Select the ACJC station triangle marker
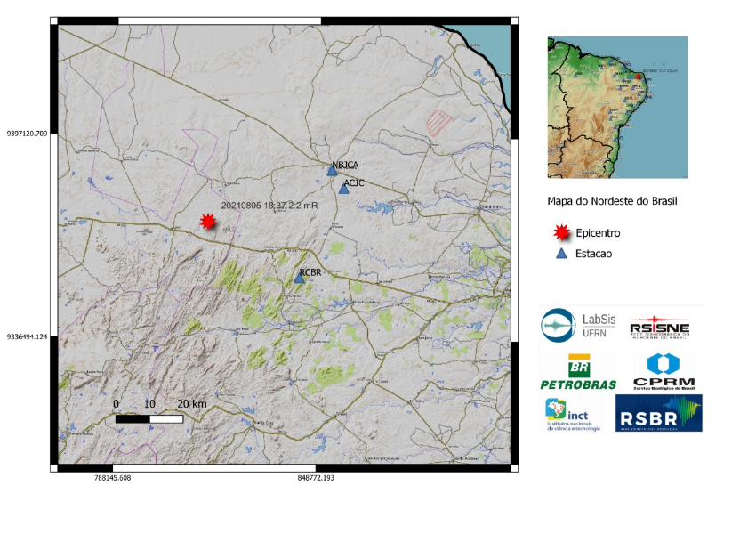Viewport: 756px width, 534px height. pyautogui.click(x=344, y=188)
